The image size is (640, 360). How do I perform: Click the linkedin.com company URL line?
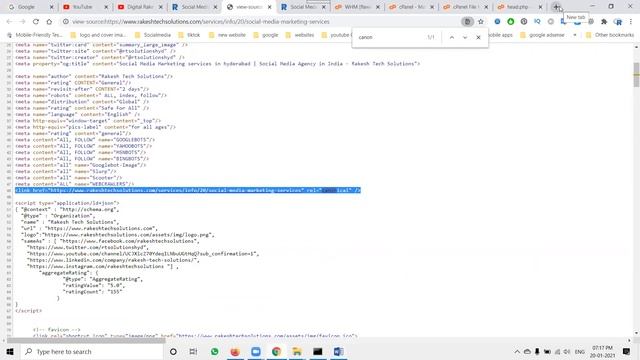(113, 260)
